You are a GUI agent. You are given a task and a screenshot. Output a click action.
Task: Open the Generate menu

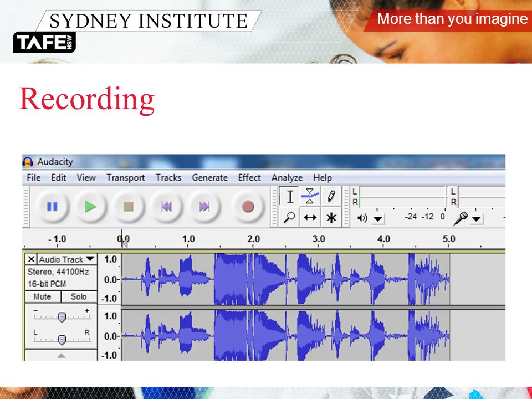click(209, 178)
